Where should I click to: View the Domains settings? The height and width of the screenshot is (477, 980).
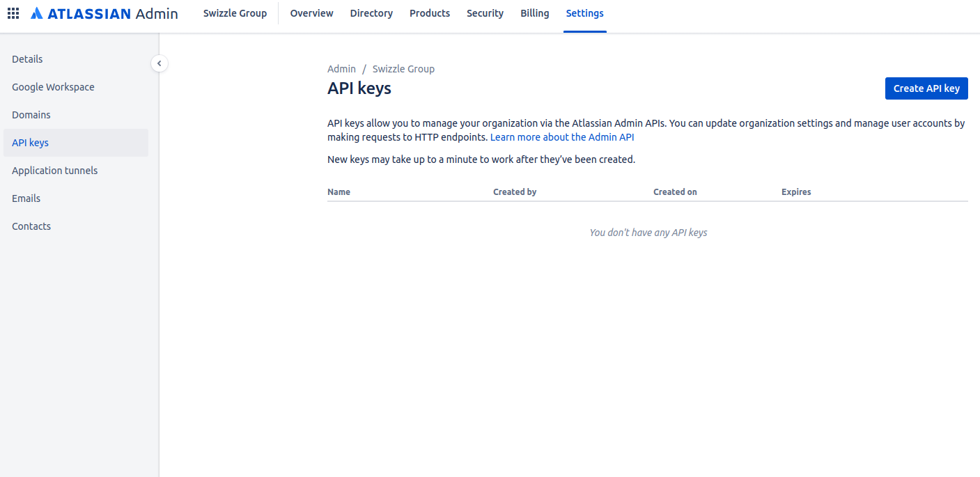coord(31,114)
